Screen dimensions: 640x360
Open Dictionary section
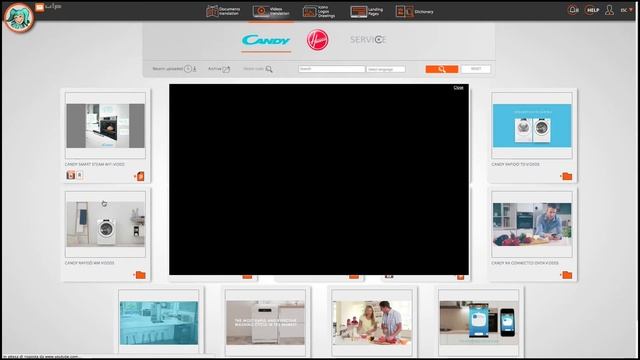pos(414,11)
